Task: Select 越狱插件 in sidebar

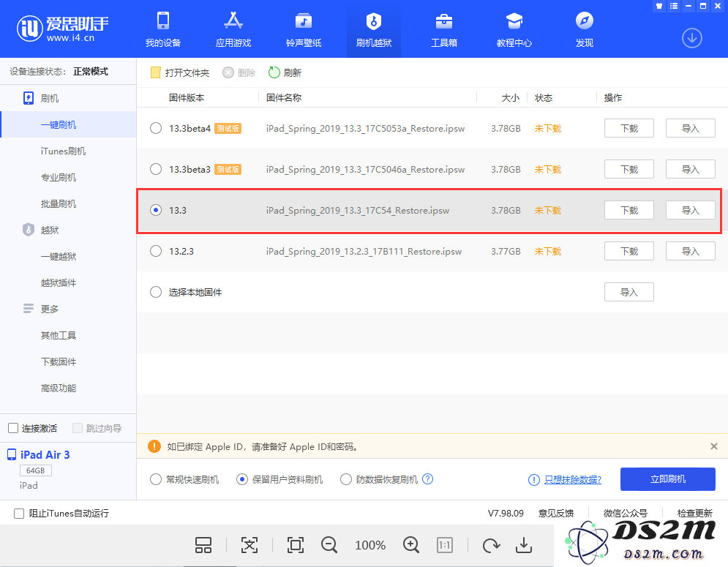Action: pyautogui.click(x=59, y=283)
